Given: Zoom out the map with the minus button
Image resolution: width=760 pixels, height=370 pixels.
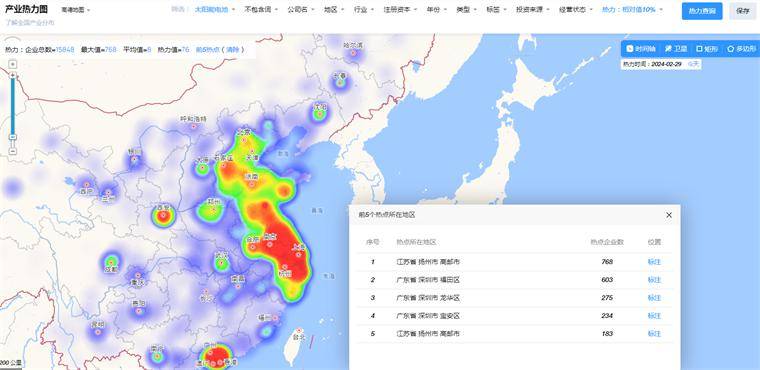Looking at the screenshot, I should click(13, 151).
